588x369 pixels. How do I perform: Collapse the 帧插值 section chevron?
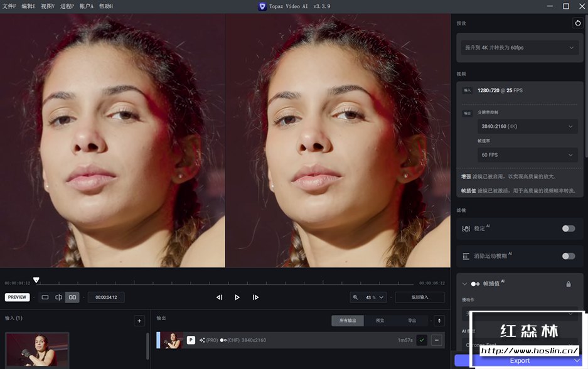(x=464, y=284)
